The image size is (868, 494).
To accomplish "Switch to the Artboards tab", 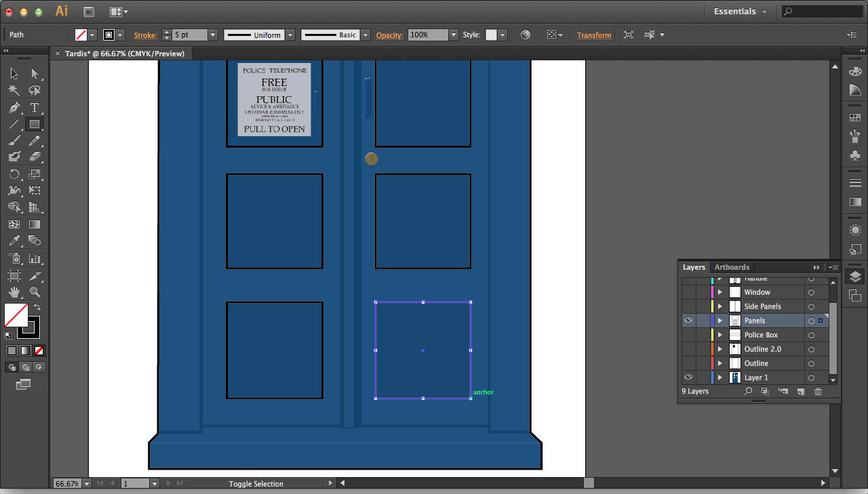I will click(732, 267).
